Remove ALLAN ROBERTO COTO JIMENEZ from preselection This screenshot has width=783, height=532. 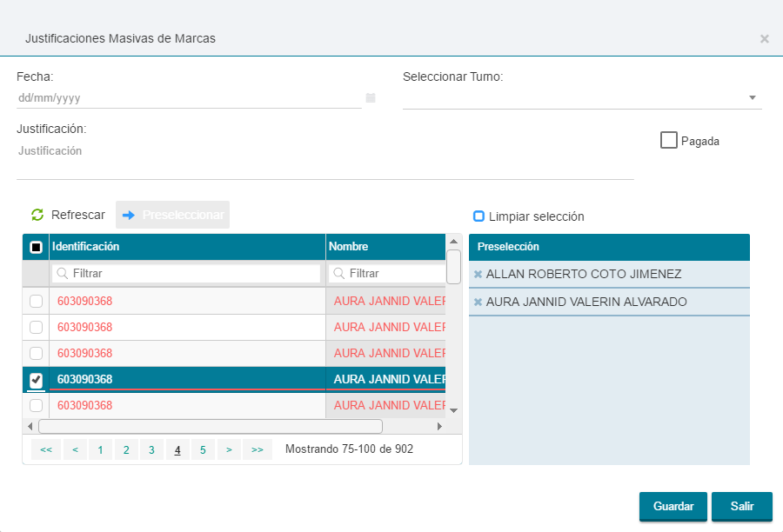478,275
